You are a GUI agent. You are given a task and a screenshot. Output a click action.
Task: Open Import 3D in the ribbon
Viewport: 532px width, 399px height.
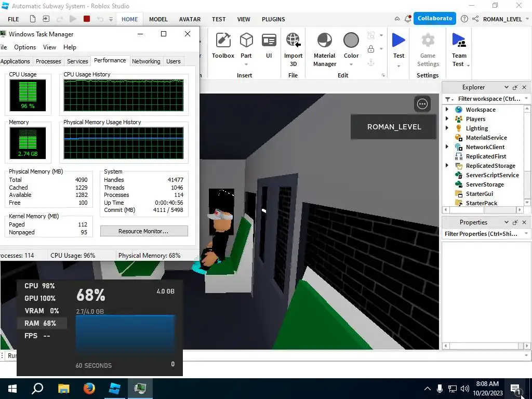pyautogui.click(x=293, y=49)
